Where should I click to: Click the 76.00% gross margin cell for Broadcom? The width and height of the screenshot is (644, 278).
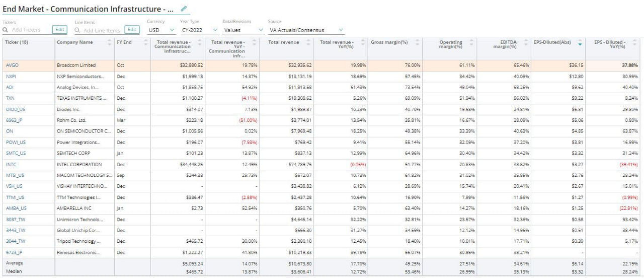tap(396, 65)
